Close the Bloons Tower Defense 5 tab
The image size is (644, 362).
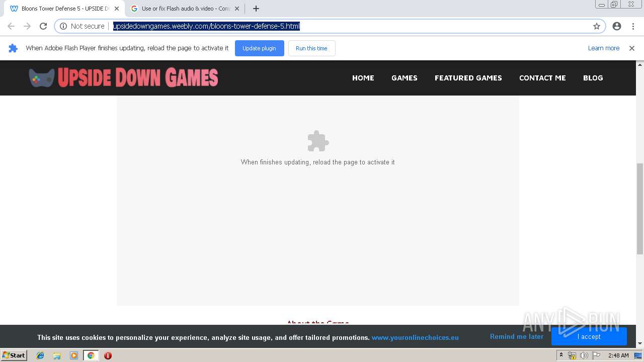117,9
